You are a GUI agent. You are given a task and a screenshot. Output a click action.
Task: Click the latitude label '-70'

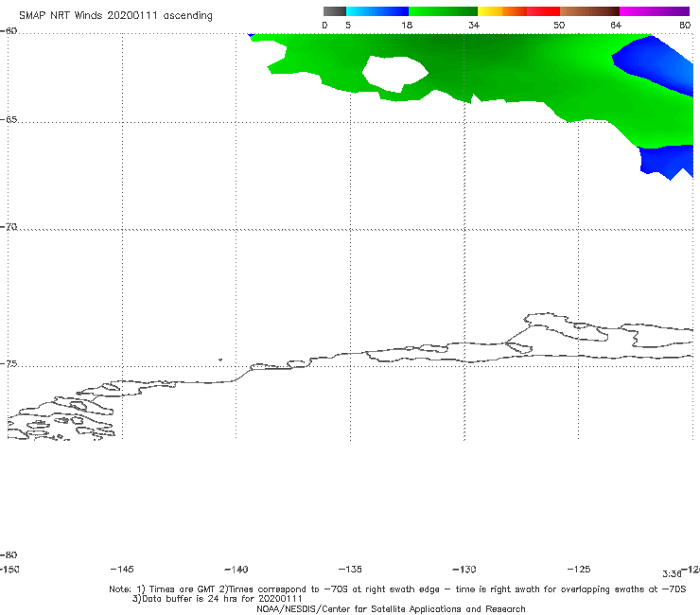coord(9,227)
